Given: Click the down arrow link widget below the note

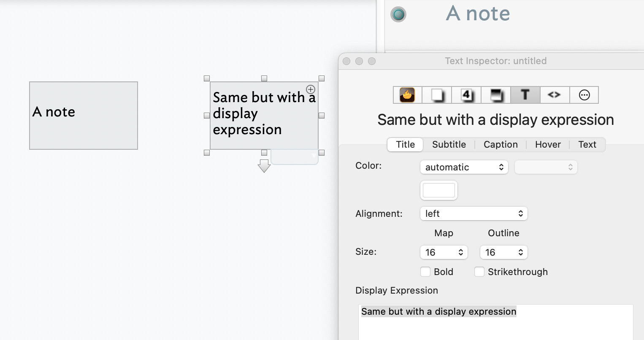Looking at the screenshot, I should click(264, 166).
